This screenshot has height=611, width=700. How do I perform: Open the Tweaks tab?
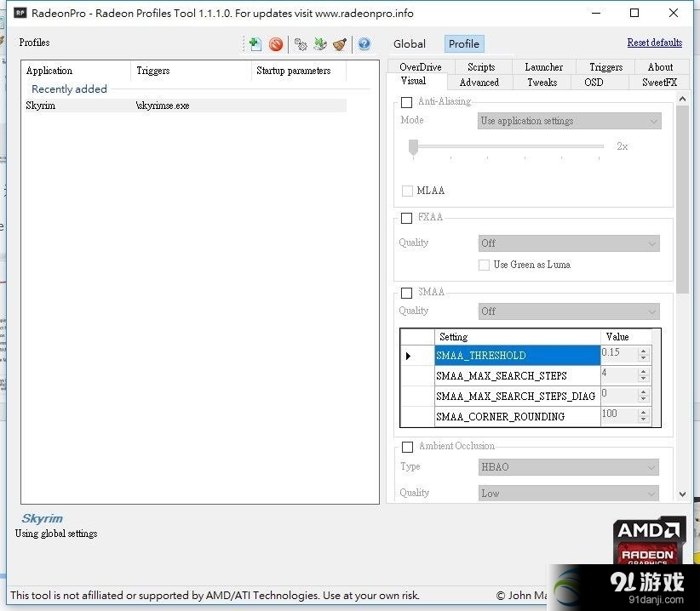click(x=542, y=83)
